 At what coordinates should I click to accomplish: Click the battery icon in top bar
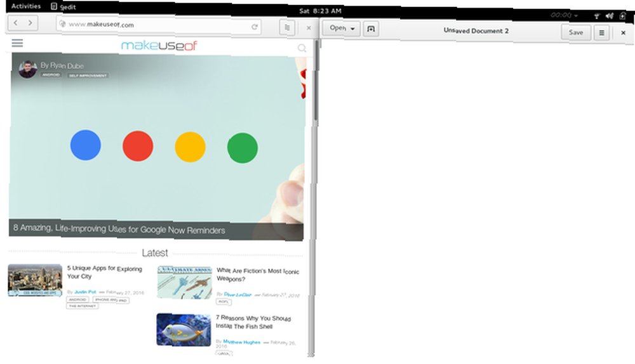coord(623,16)
